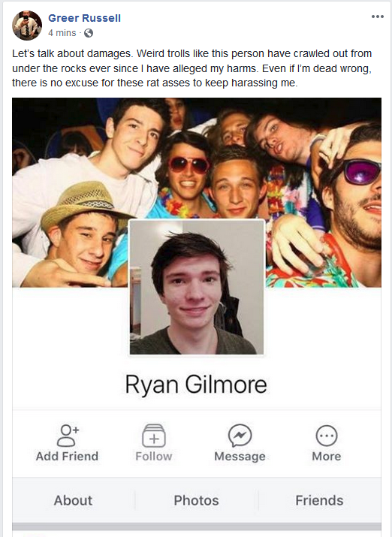Open Greer Russell's profile name link
This screenshot has height=537, width=392.
[85, 18]
